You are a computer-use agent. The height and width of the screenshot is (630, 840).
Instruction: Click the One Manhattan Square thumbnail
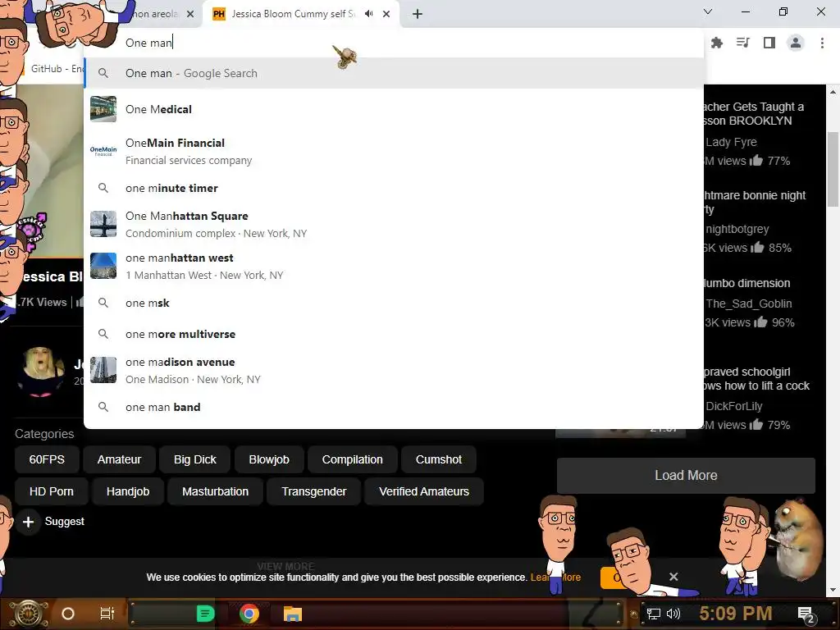click(x=103, y=224)
